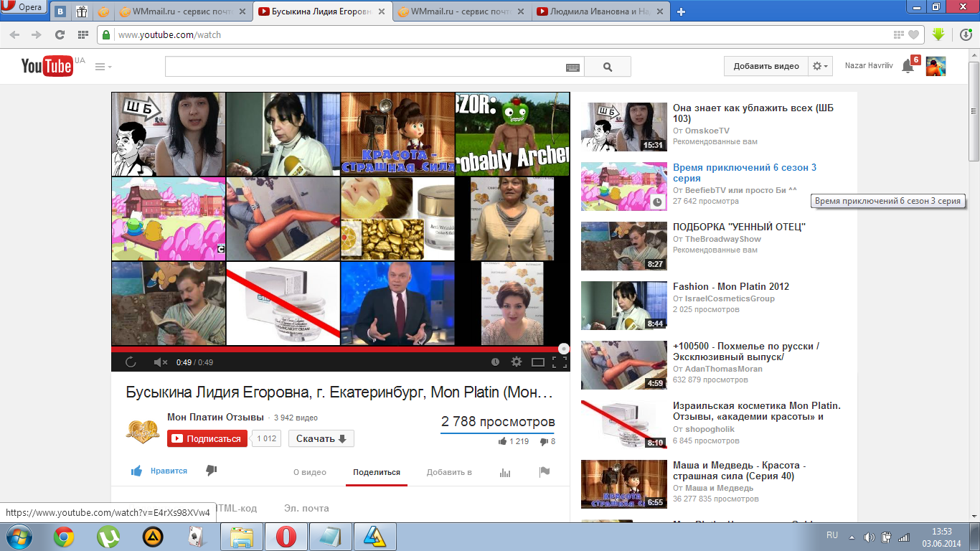Open the Добавить в menu
Image resolution: width=980 pixels, height=551 pixels.
(449, 472)
